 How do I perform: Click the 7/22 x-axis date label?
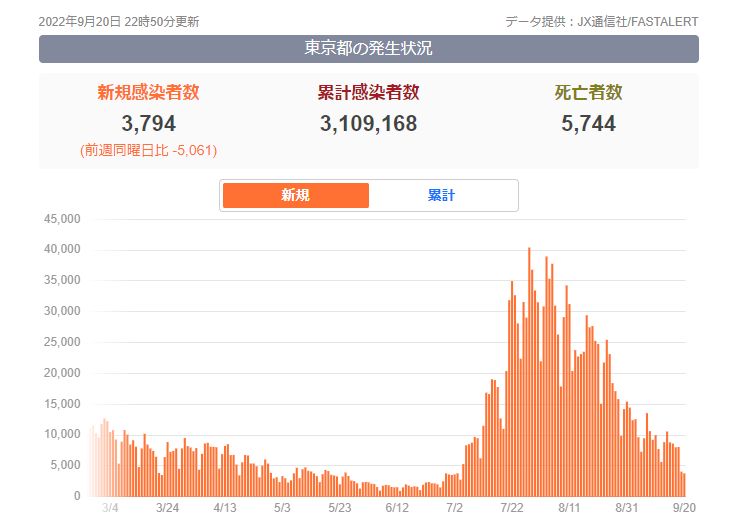(512, 508)
